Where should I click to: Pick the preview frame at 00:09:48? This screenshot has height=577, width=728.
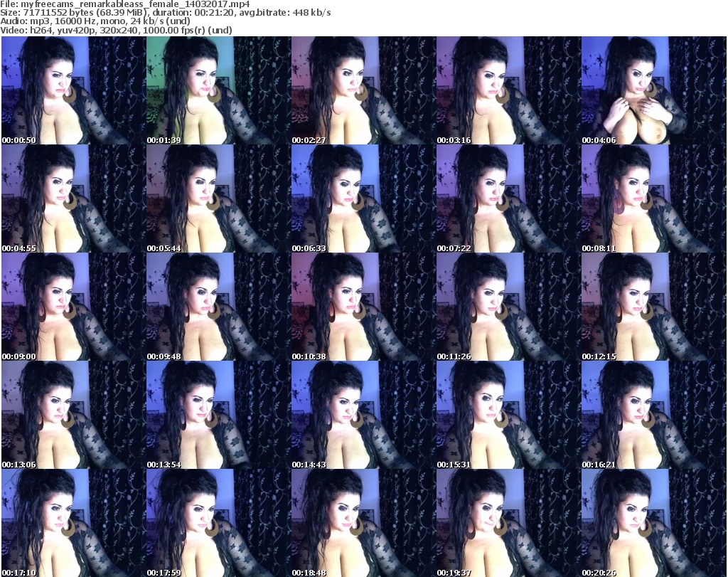(219, 307)
